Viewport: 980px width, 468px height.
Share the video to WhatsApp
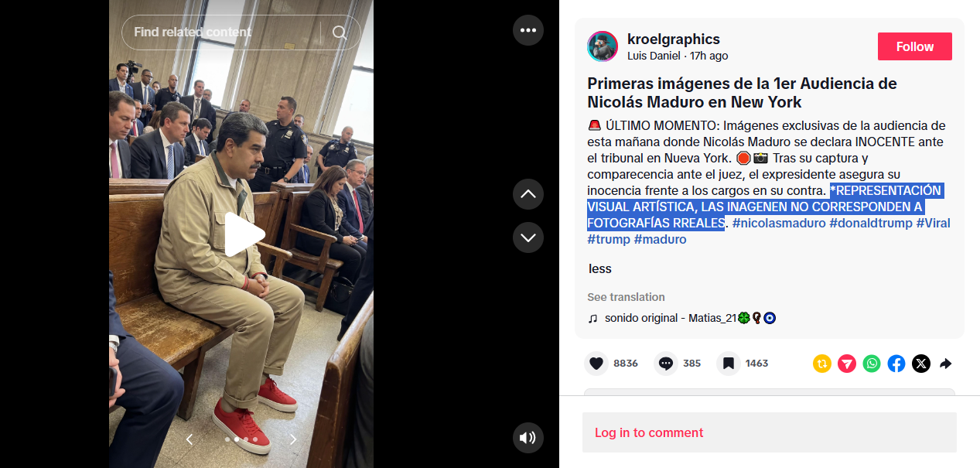(872, 364)
